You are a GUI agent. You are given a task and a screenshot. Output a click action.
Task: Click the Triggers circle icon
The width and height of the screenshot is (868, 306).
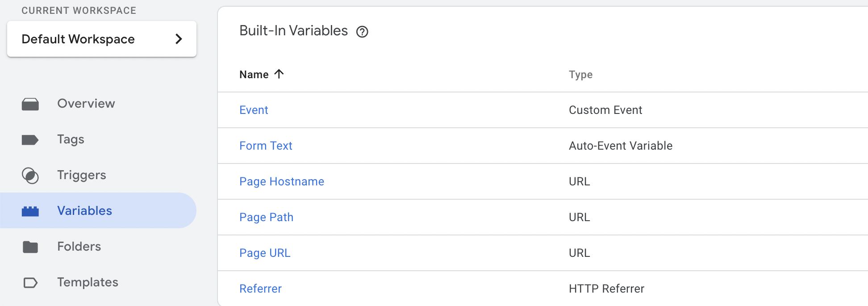coord(30,176)
